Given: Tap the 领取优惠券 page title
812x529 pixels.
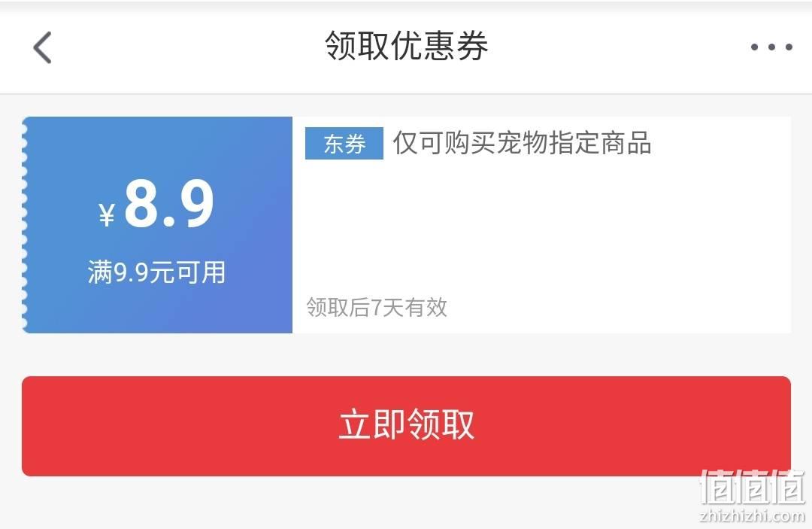Looking at the screenshot, I should [x=407, y=46].
